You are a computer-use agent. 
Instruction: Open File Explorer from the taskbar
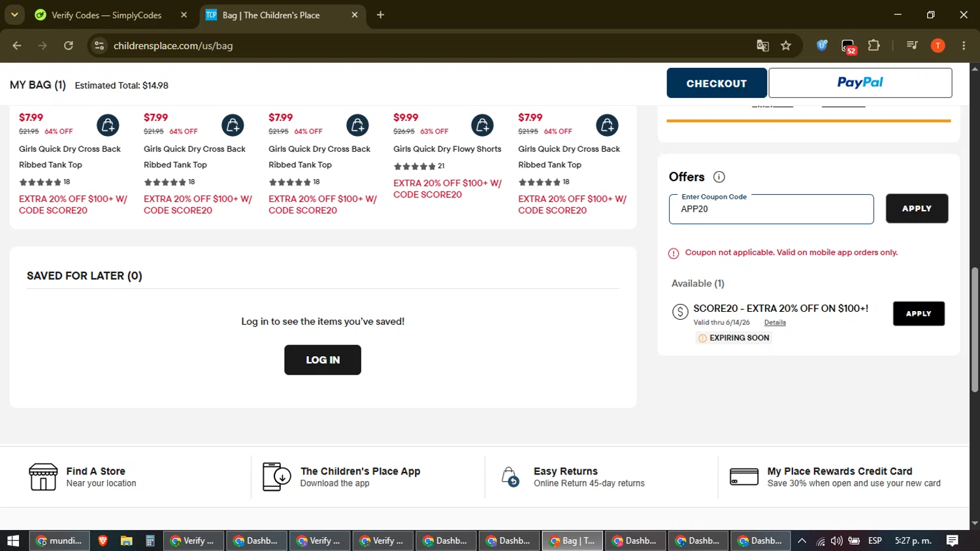point(126,541)
